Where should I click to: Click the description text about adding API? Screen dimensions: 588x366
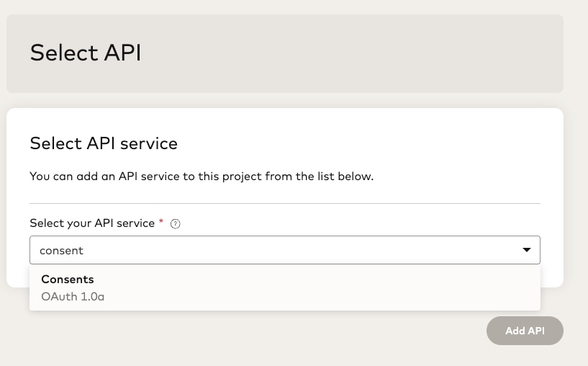(x=202, y=176)
